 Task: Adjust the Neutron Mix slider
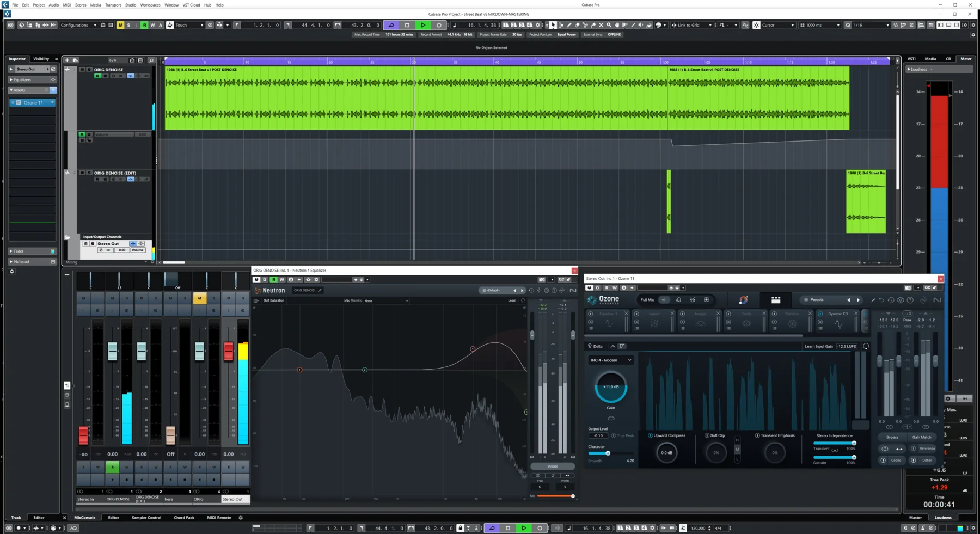click(555, 496)
